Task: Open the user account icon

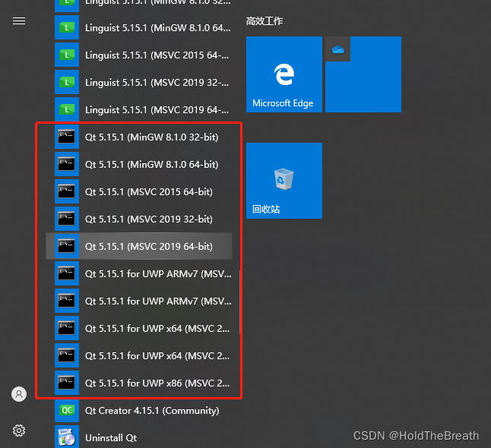Action: (19, 394)
